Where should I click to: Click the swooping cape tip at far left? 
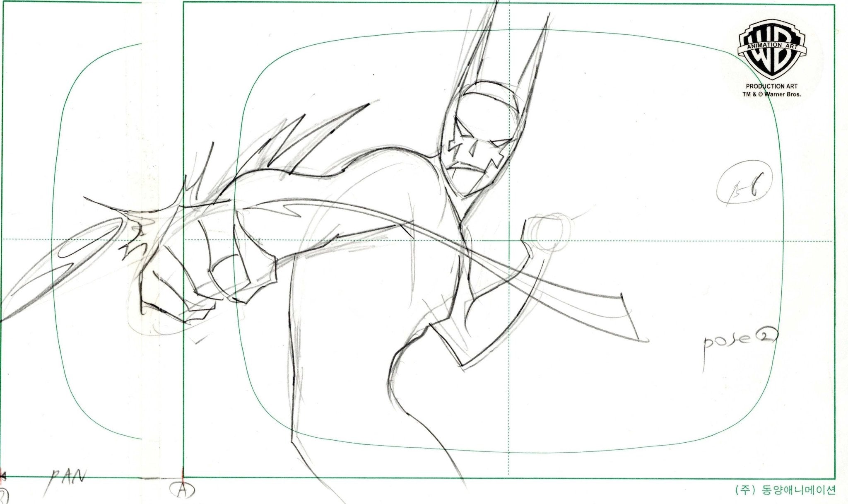17,304
